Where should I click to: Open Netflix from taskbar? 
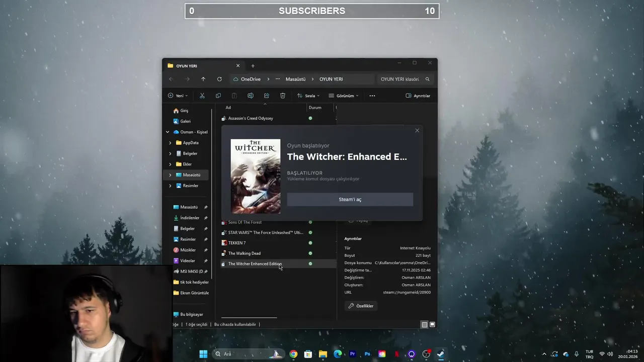pos(397,354)
